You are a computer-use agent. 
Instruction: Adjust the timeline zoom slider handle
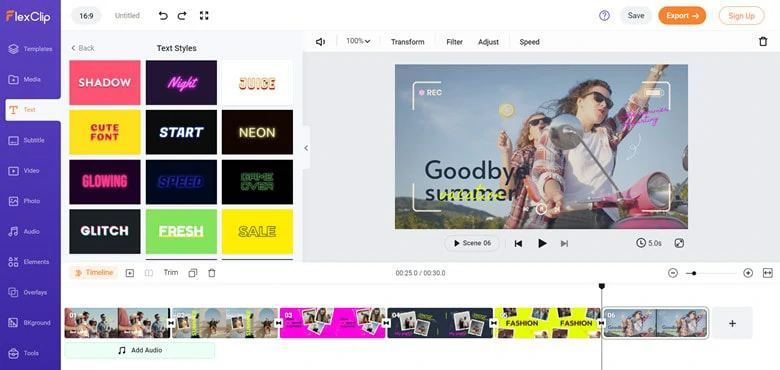694,273
